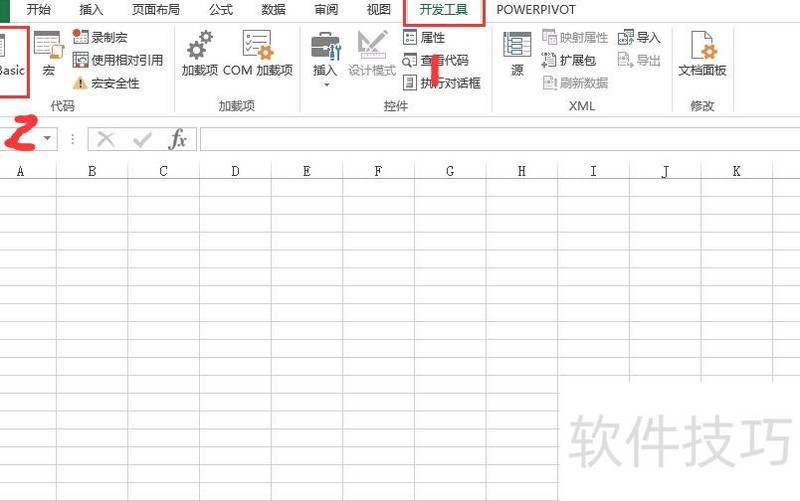The width and height of the screenshot is (800, 501).
Task: Click the formula bar enter checkmark
Action: coord(142,139)
